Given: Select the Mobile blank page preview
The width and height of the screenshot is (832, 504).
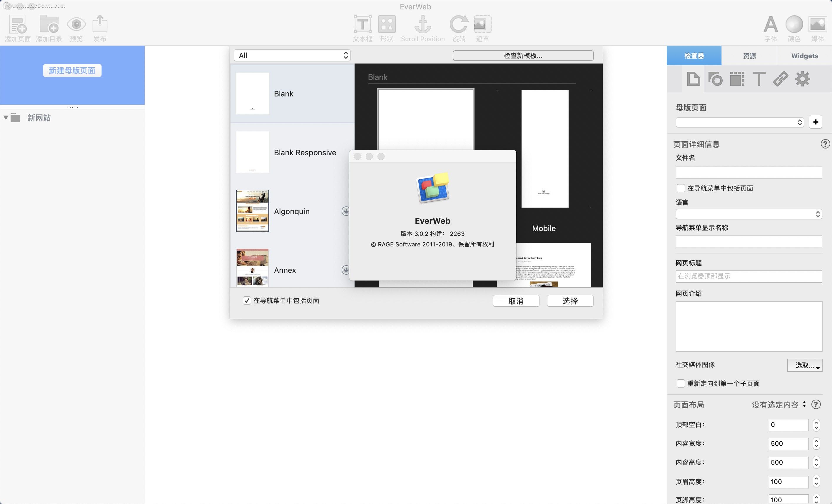Looking at the screenshot, I should click(545, 148).
